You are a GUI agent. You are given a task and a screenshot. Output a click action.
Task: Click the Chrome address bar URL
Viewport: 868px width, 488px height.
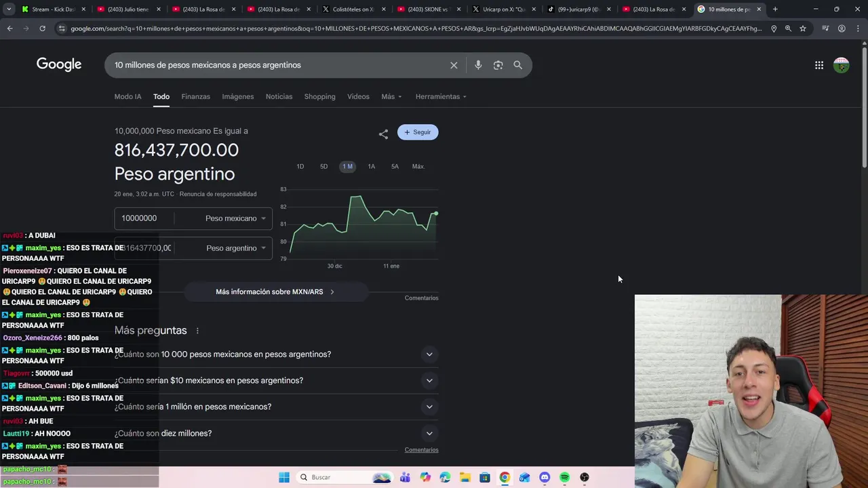pos(416,28)
